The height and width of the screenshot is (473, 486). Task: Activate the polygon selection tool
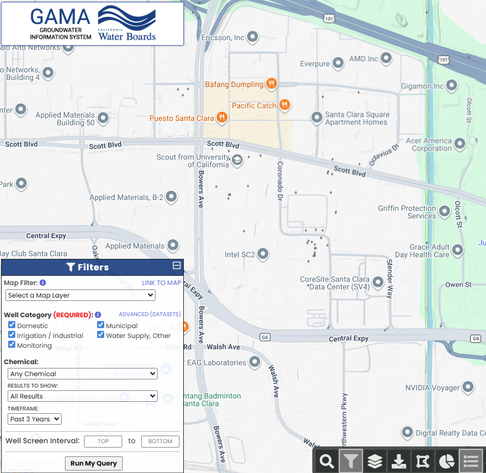click(423, 461)
